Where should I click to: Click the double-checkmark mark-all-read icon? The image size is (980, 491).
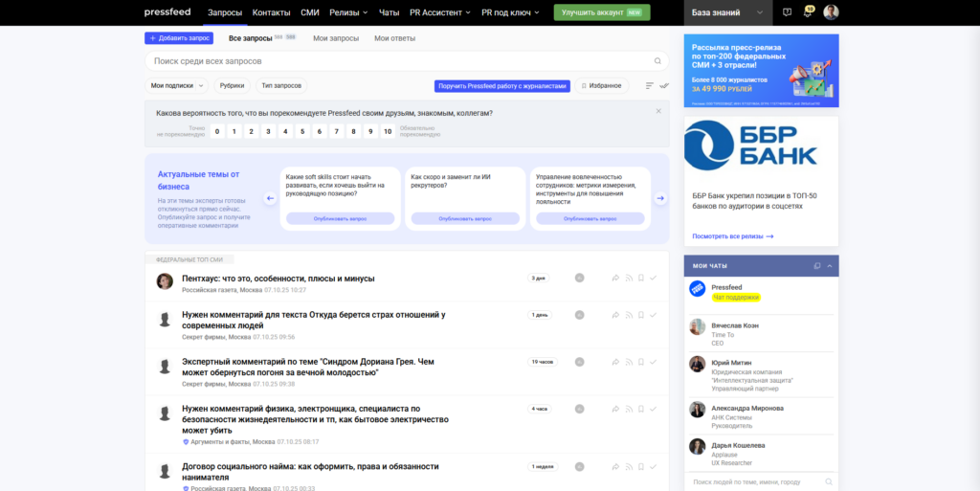[664, 85]
